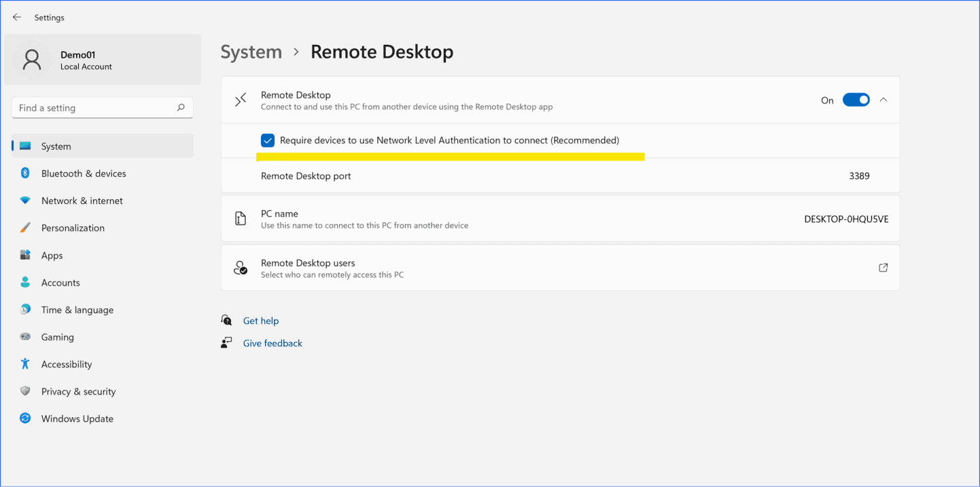Viewport: 980px width, 487px height.
Task: Click the Remote Desktop page title
Action: 382,52
